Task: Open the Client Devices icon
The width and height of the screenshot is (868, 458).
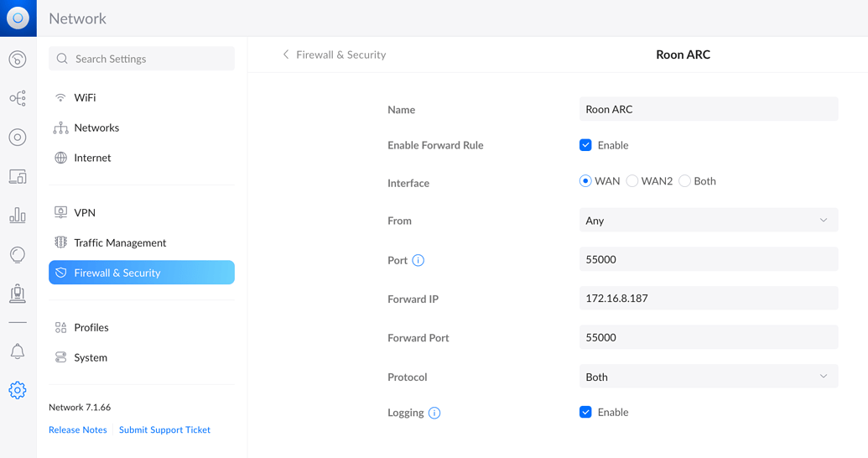Action: click(x=18, y=177)
